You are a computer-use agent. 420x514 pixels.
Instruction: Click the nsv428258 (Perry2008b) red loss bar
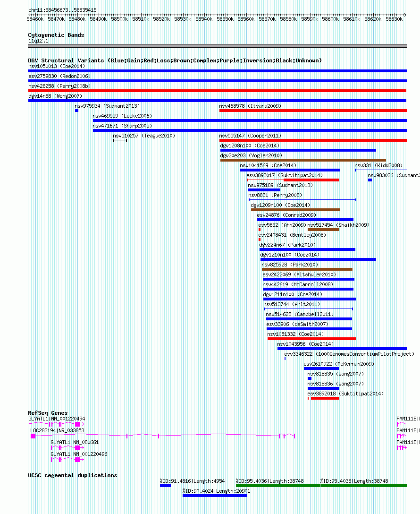(x=218, y=91)
